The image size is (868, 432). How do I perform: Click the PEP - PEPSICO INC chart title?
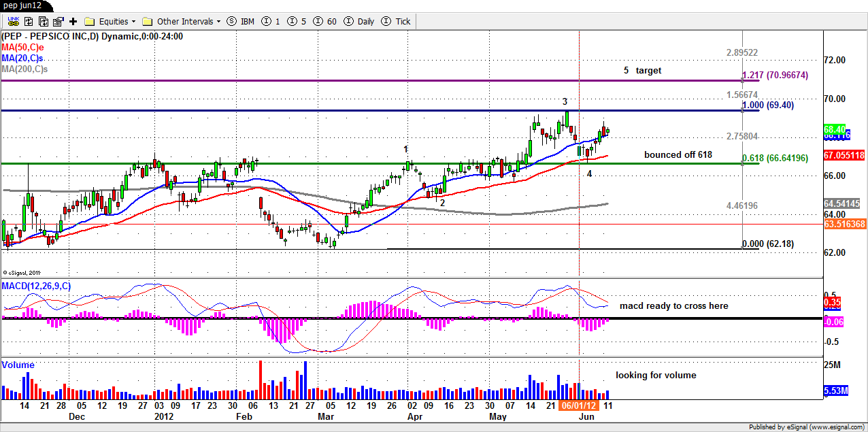coord(93,37)
